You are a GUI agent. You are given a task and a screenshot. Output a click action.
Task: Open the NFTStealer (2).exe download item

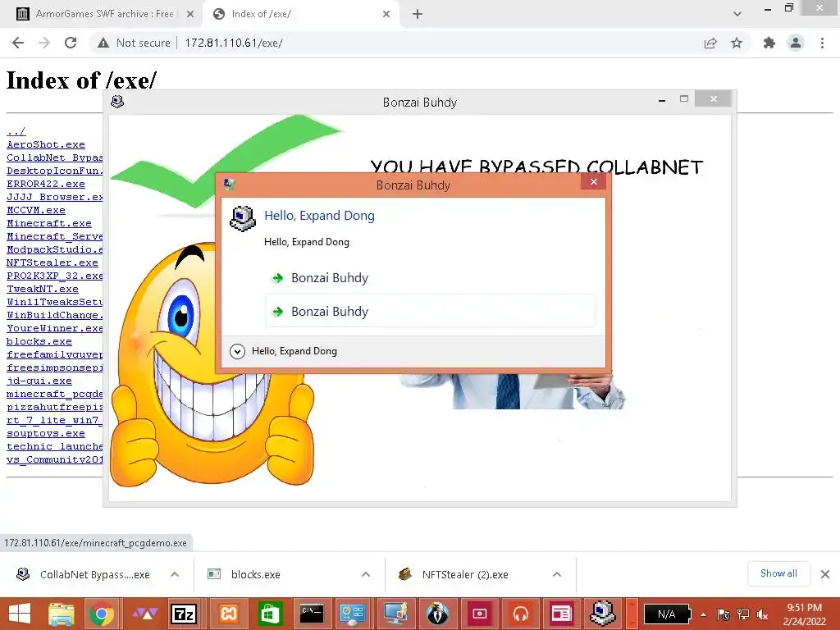455,574
